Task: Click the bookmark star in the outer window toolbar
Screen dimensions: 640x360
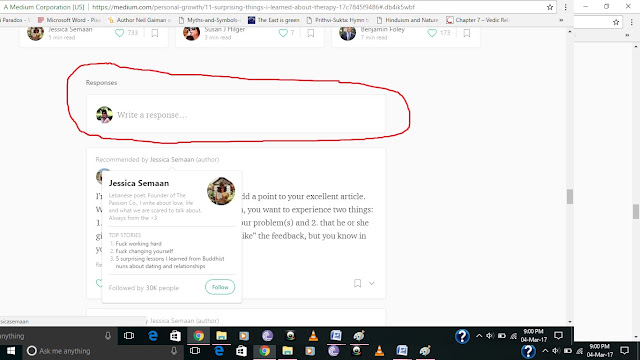Action: point(616,22)
